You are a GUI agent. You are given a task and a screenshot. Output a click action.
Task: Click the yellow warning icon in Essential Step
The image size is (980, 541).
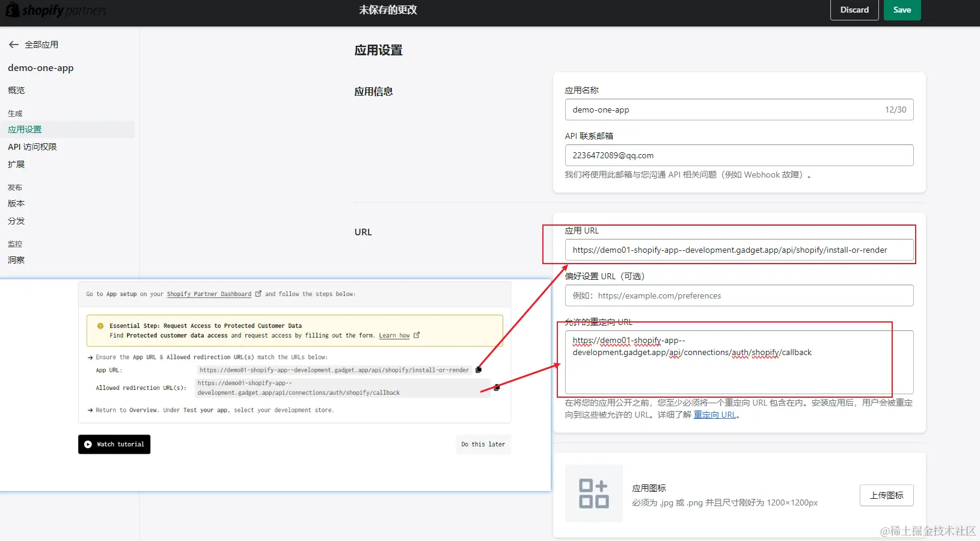[x=100, y=326]
